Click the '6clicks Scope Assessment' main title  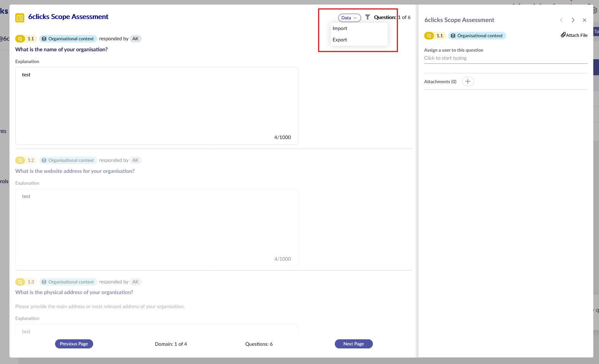click(68, 17)
